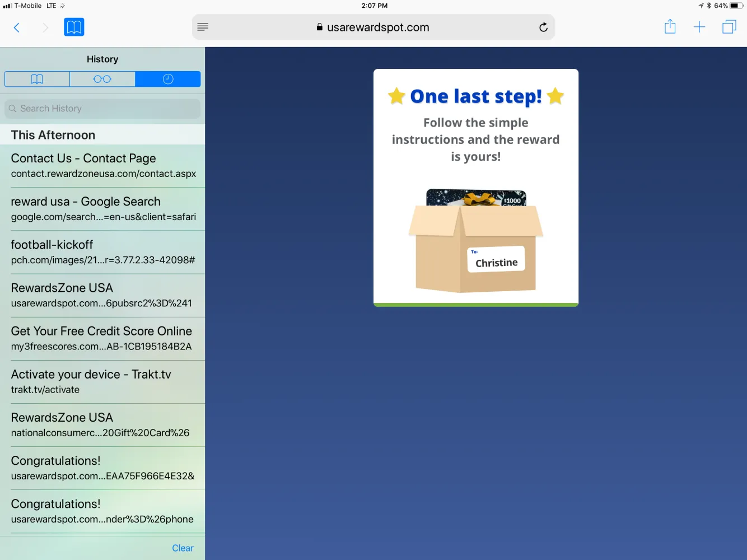Open Get Your Free Credit Score entry
Screen dimensions: 747x560
click(x=102, y=338)
